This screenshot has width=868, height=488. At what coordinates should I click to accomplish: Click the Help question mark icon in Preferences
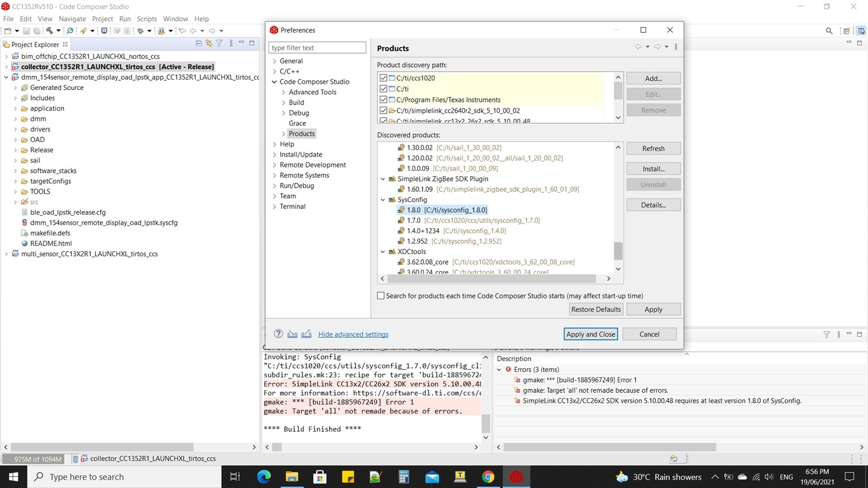[278, 334]
